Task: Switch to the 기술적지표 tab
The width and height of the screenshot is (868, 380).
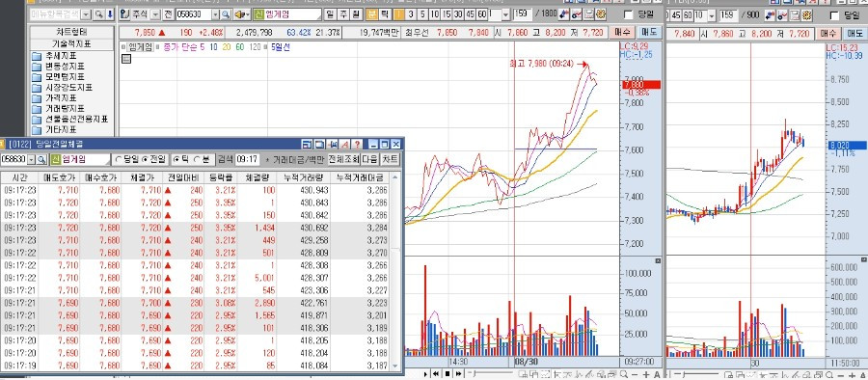Action: coord(72,43)
